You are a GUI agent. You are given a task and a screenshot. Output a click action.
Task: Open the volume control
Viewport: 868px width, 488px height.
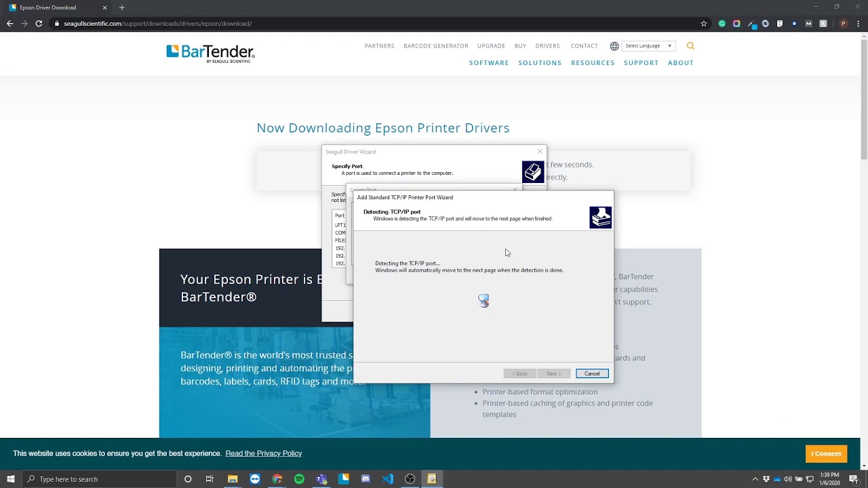[x=788, y=479]
